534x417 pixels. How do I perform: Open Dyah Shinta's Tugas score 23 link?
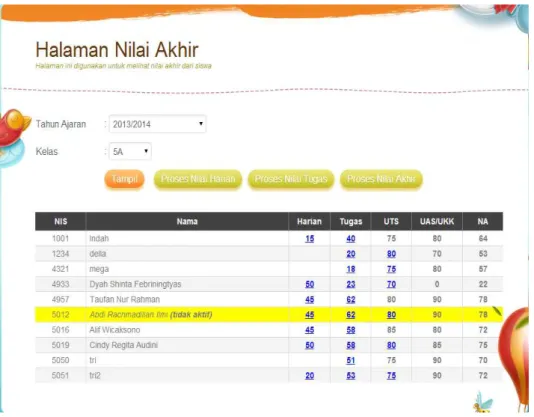tap(351, 284)
